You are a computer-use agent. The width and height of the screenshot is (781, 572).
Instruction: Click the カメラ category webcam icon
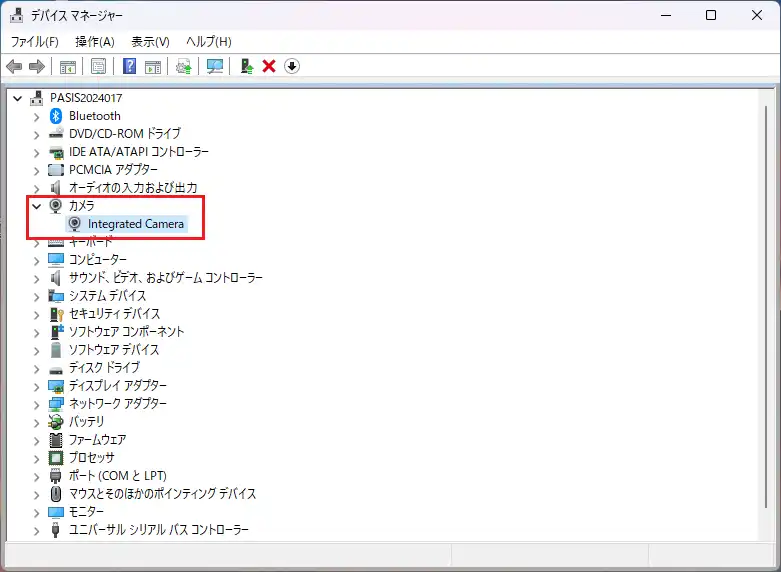[x=56, y=206]
